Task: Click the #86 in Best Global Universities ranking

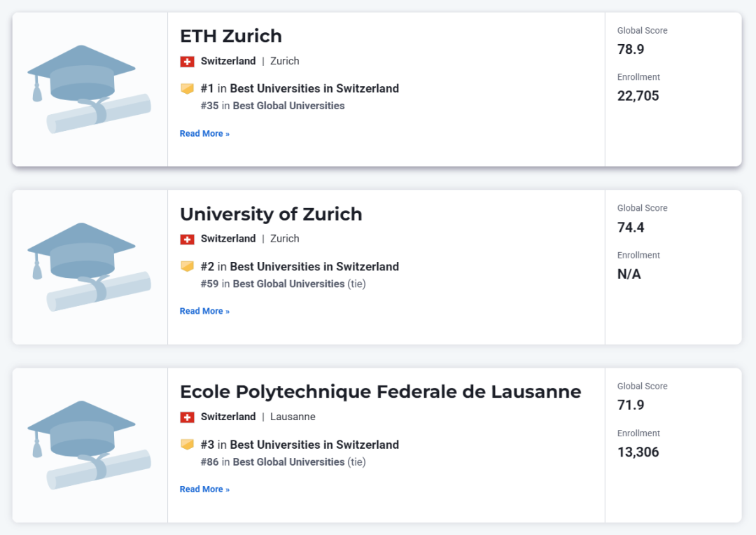Action: (x=273, y=462)
